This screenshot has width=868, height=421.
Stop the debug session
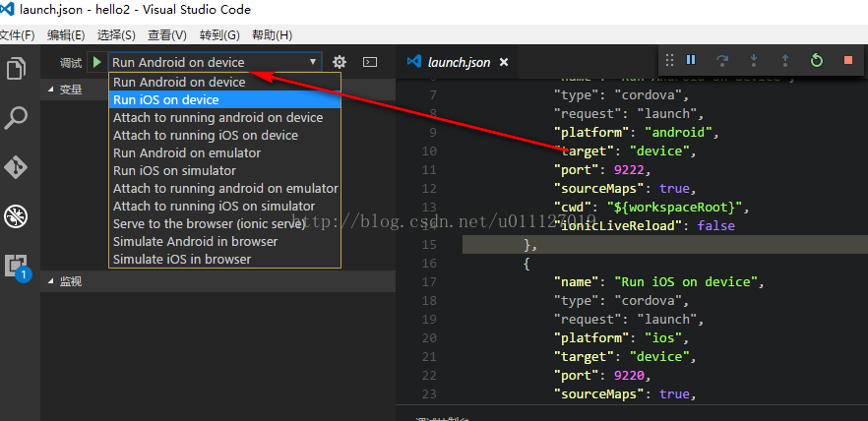tap(848, 60)
